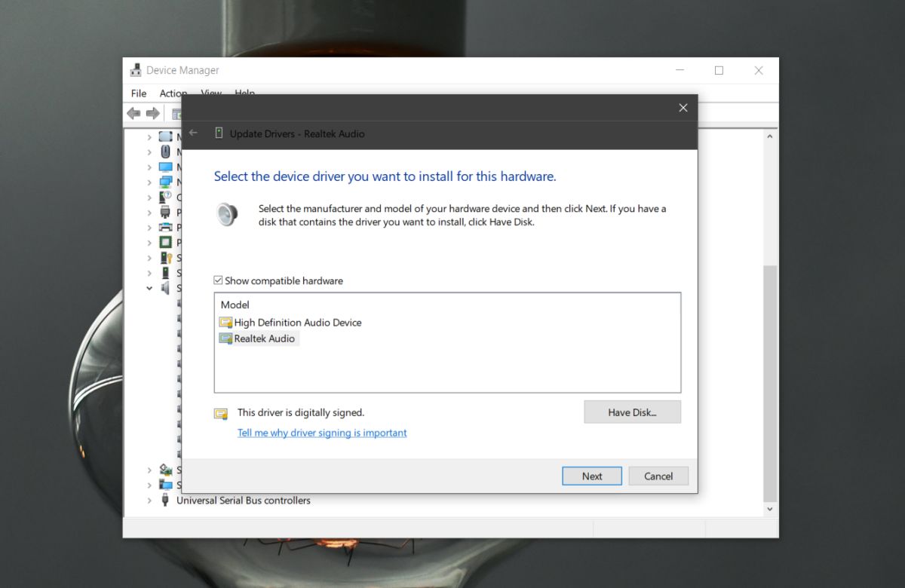Screen dimensions: 905x588
Task: Click the Have Disk... button
Action: tap(632, 412)
